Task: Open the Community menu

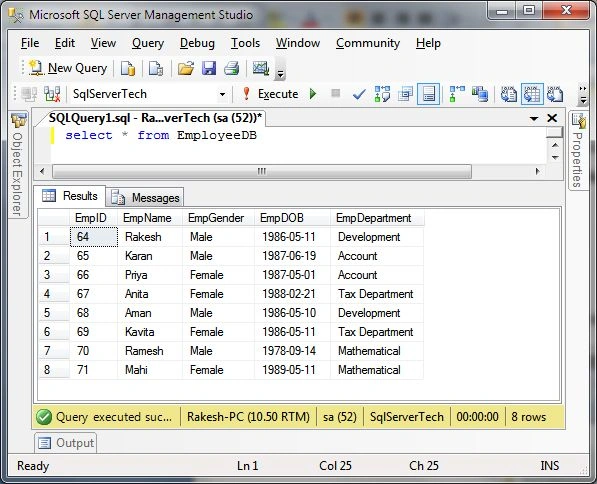Action: coord(368,43)
